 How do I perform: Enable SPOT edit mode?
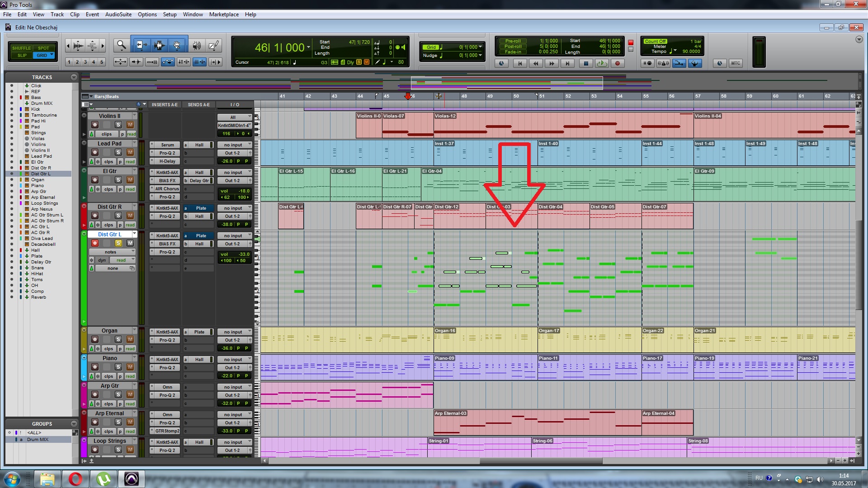tap(43, 48)
